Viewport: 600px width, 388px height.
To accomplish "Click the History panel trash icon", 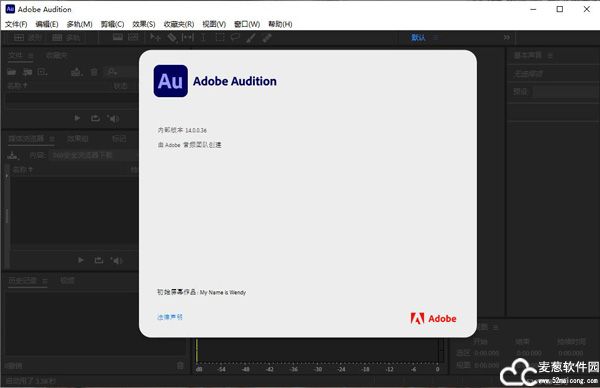I will pos(180,366).
